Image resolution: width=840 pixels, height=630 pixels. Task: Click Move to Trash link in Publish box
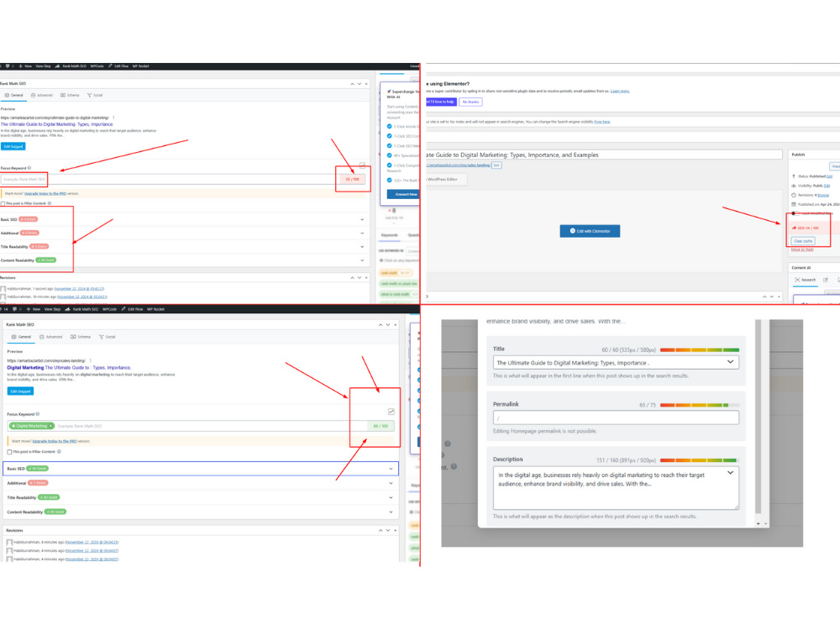(x=802, y=249)
